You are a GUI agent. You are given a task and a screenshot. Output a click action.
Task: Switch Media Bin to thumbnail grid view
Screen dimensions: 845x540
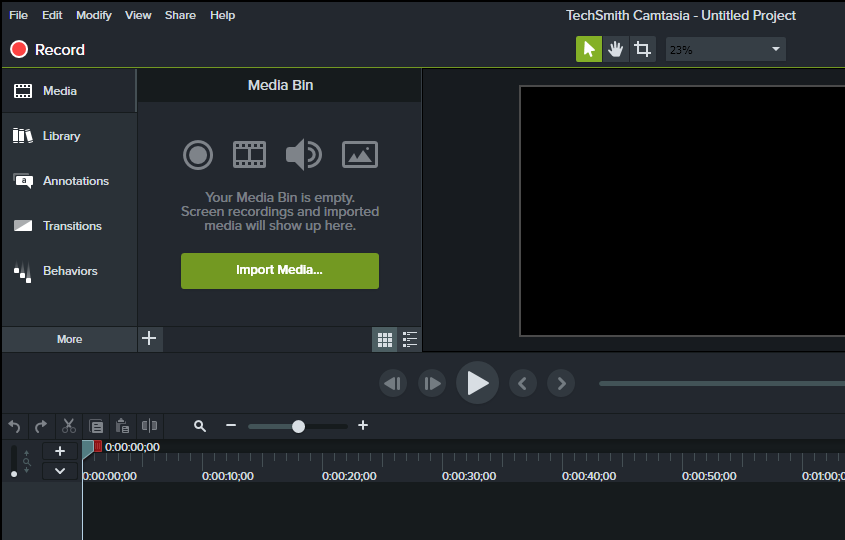[385, 340]
